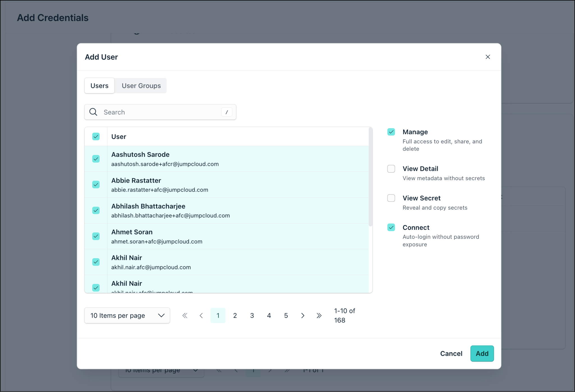575x392 pixels.
Task: Click the Add button
Action: 482,354
